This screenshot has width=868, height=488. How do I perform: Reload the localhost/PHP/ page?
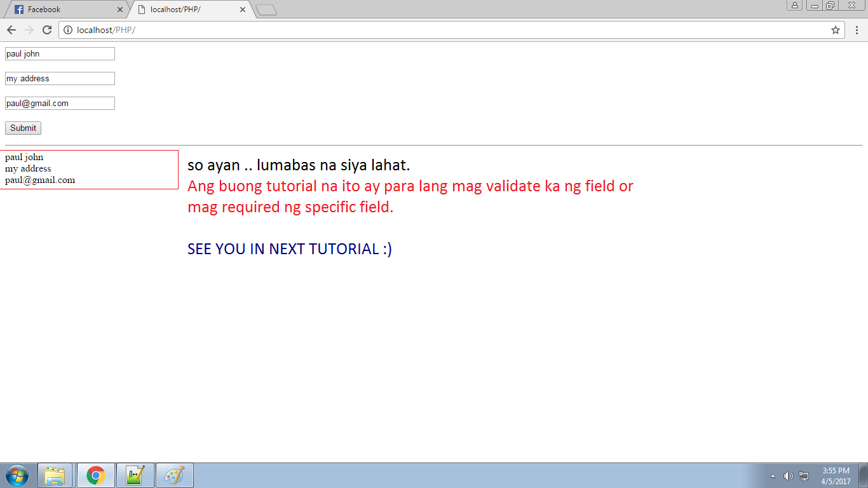coord(46,29)
